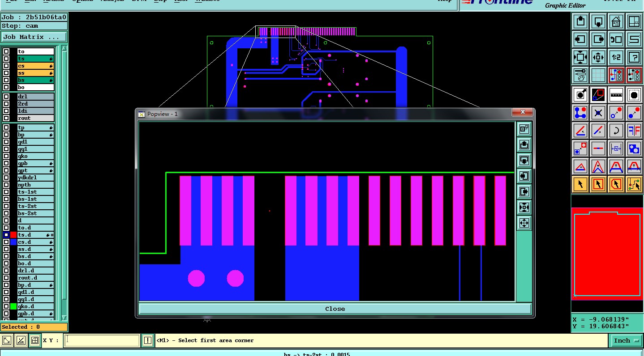Toggle checkbox for the mpth layer
644x356 pixels.
tap(6, 185)
